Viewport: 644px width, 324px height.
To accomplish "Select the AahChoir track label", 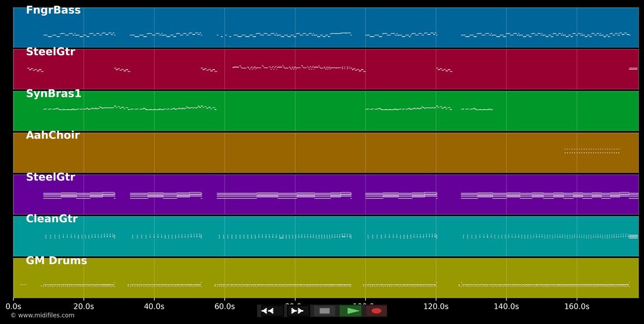I will click(53, 135).
